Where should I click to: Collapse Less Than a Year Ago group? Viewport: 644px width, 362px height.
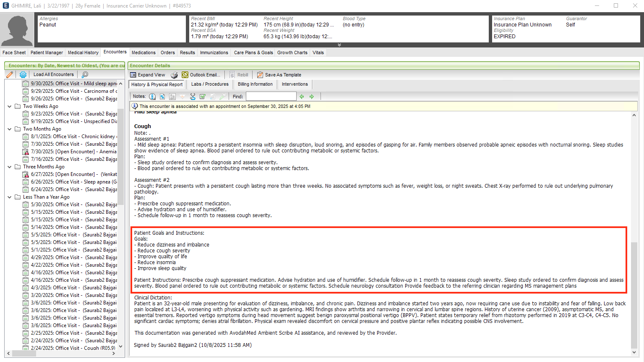[9, 197]
